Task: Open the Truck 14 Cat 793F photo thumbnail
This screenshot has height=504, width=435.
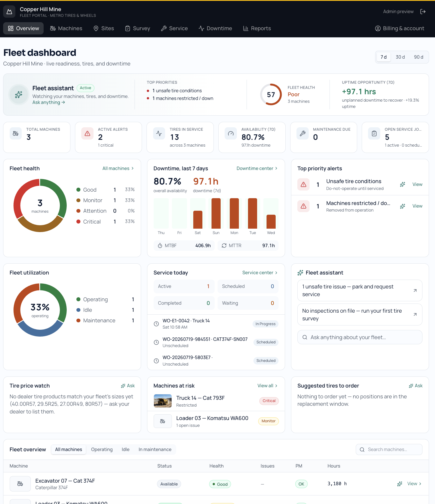Action: (x=163, y=401)
